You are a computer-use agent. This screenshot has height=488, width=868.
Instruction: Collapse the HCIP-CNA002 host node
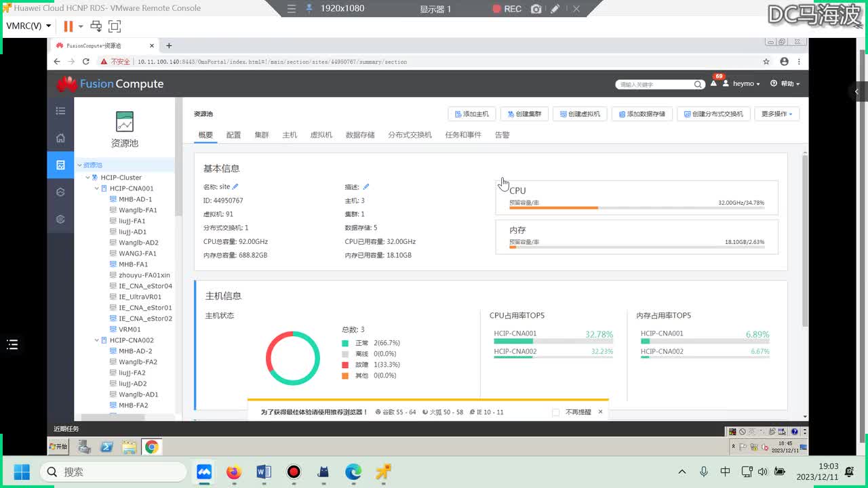point(97,340)
